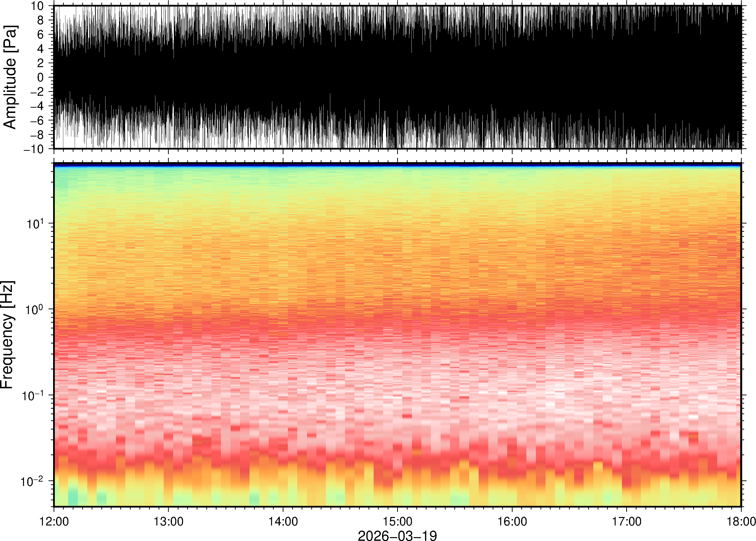Click the 10 amplitude tick label
The image size is (756, 541).
37,6
